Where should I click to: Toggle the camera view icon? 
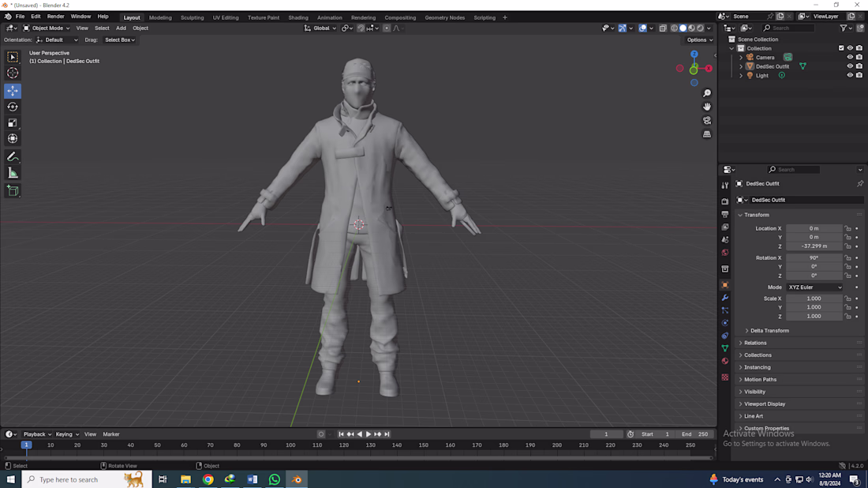click(707, 120)
